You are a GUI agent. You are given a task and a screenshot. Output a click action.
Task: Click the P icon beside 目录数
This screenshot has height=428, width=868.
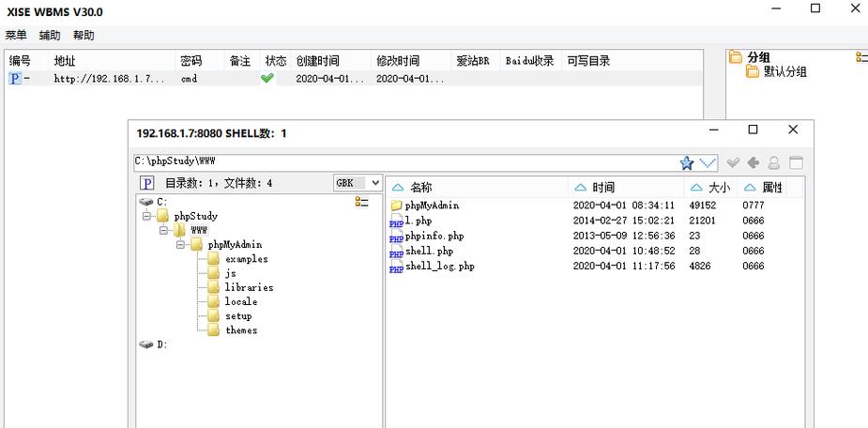(146, 183)
